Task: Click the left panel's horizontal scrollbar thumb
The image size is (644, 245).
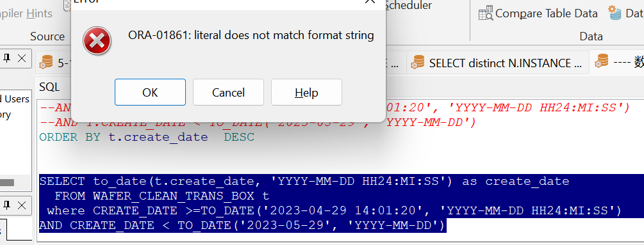Action: 7,182
